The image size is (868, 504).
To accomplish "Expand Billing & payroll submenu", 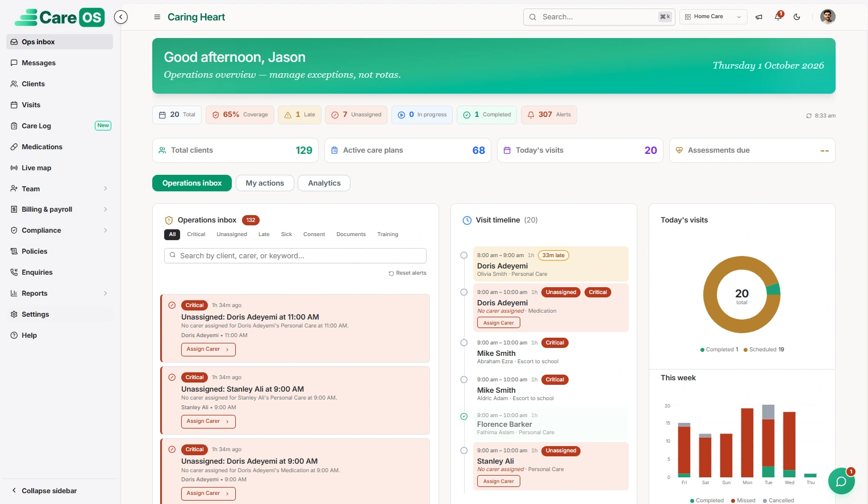I will (x=60, y=209).
